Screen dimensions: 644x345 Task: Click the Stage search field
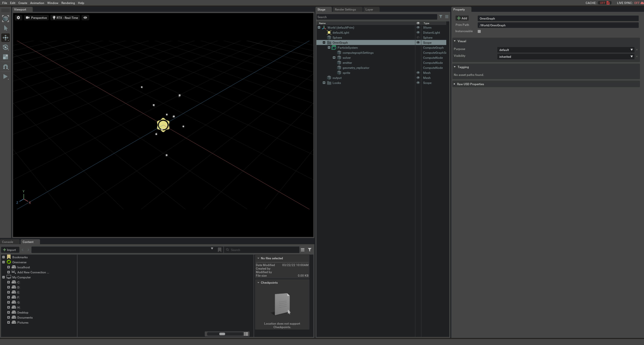[377, 17]
